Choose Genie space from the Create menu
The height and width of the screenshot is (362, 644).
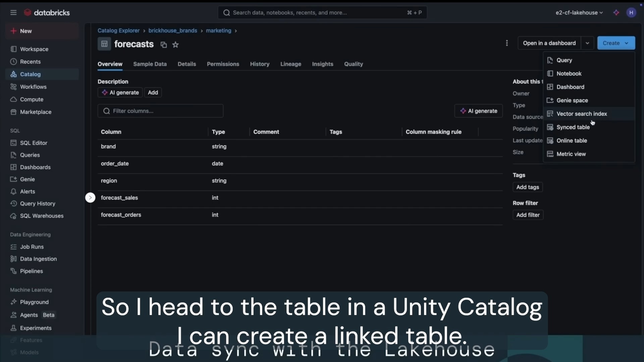pos(589,100)
